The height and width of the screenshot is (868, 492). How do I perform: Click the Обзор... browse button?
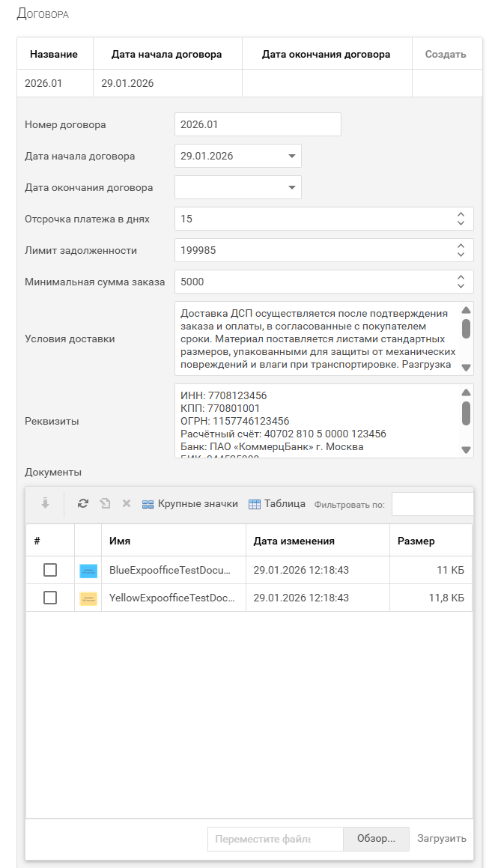(x=376, y=839)
